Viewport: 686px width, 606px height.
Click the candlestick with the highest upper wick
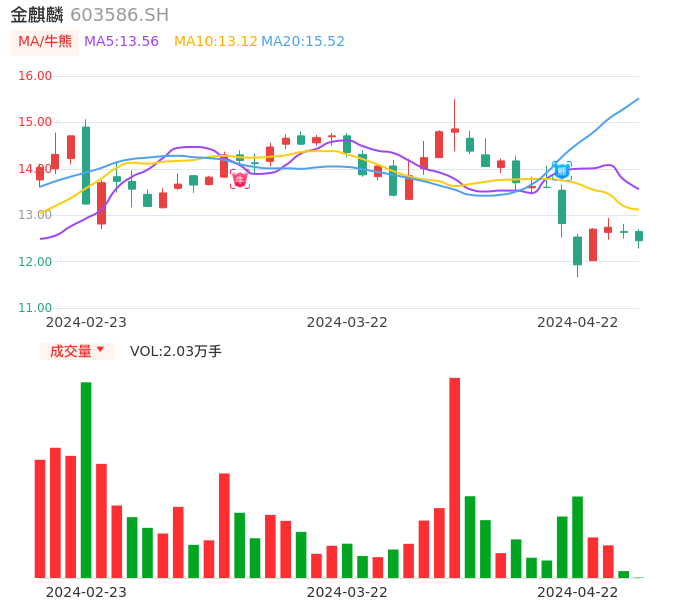pyautogui.click(x=455, y=129)
